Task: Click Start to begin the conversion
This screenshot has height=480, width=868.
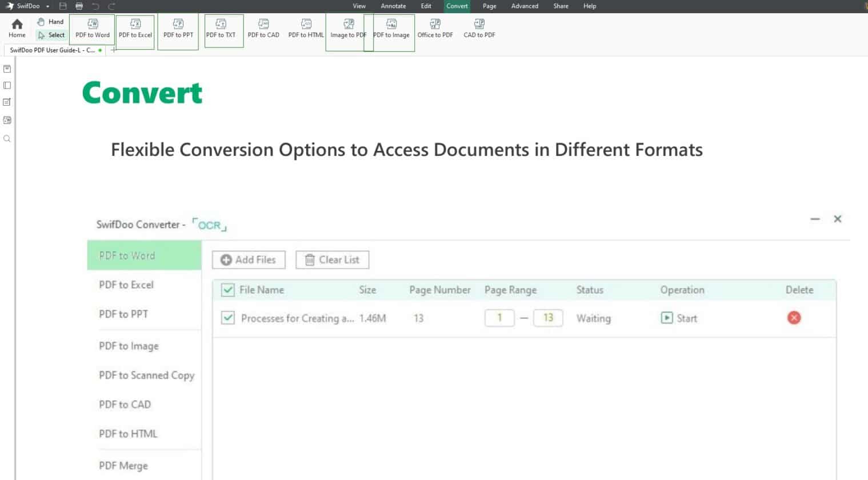Action: [679, 318]
